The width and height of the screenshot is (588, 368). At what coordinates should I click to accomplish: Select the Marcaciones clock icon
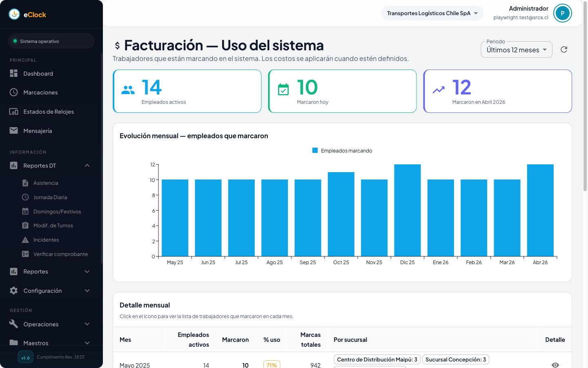point(13,92)
